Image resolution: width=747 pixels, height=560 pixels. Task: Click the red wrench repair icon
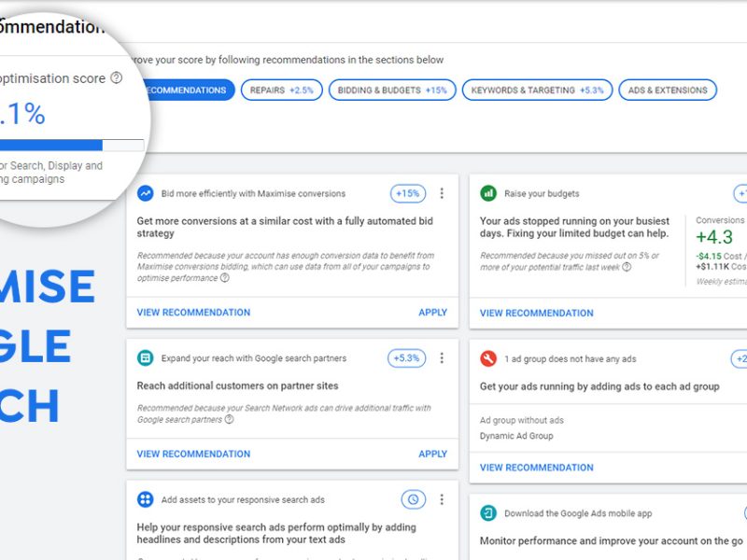[x=488, y=358]
